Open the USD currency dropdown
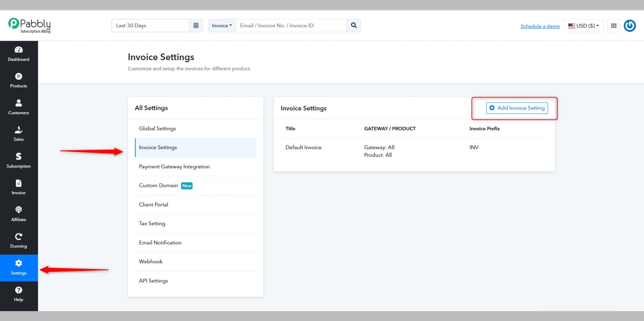Screen dimensions: 644x321 click(x=583, y=26)
